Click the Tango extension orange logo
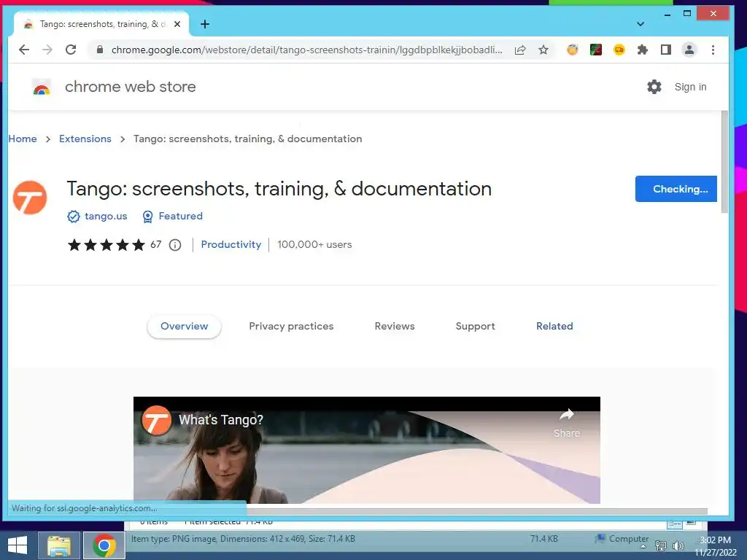The image size is (747, 560). point(30,198)
